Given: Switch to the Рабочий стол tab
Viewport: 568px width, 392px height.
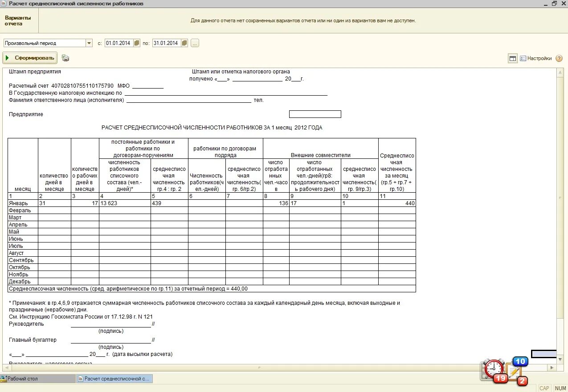Looking at the screenshot, I should (37, 379).
